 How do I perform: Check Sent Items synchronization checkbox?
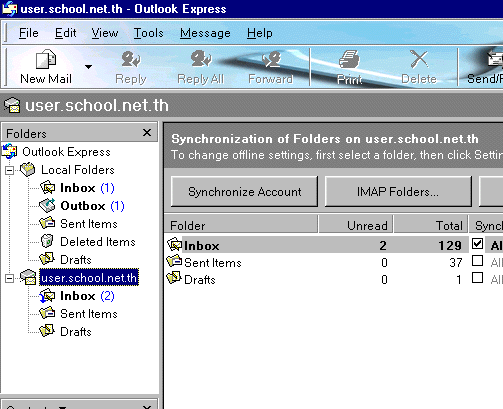coord(477,261)
